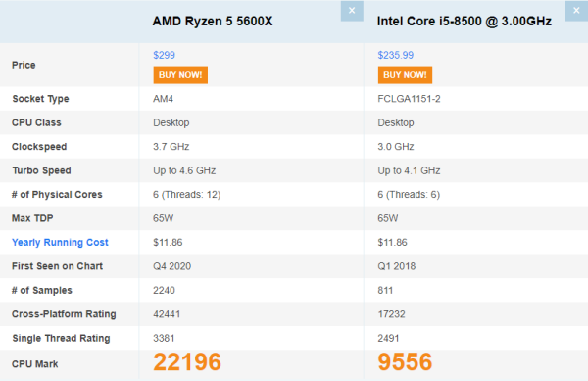Select the FCLGA1151-2 socket value

click(409, 99)
